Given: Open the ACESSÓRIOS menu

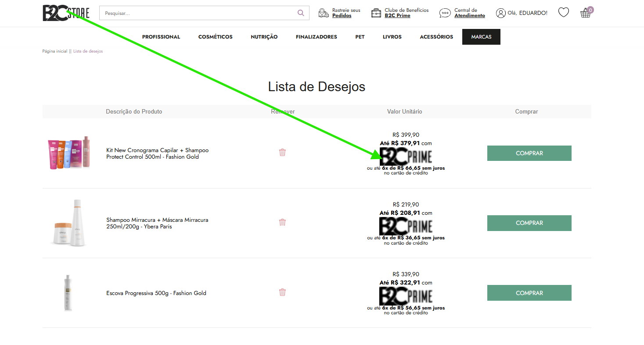Looking at the screenshot, I should (436, 37).
